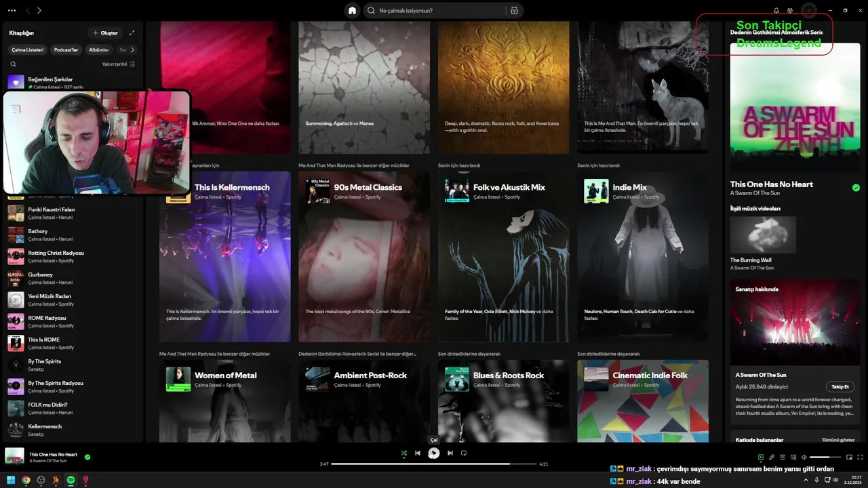Image resolution: width=868 pixels, height=488 pixels.
Task: Open By The Spirits artist entry
Action: pyautogui.click(x=73, y=365)
